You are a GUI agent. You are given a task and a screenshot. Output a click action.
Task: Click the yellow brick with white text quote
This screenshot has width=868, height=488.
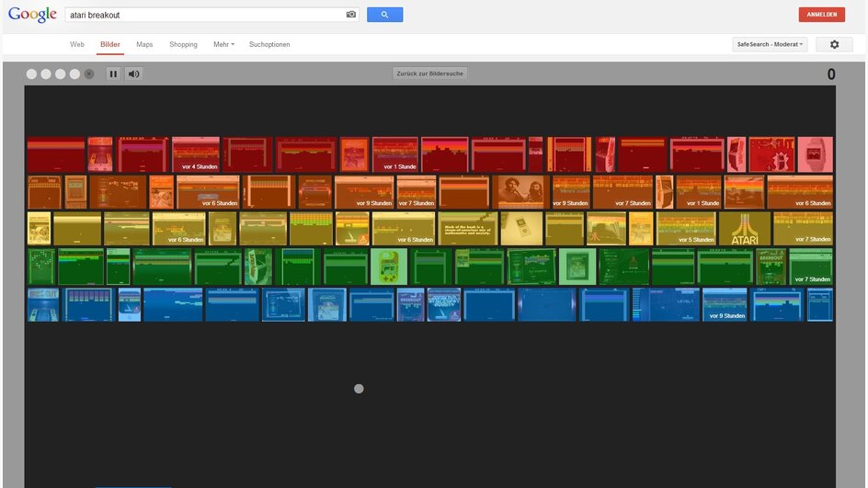point(468,229)
